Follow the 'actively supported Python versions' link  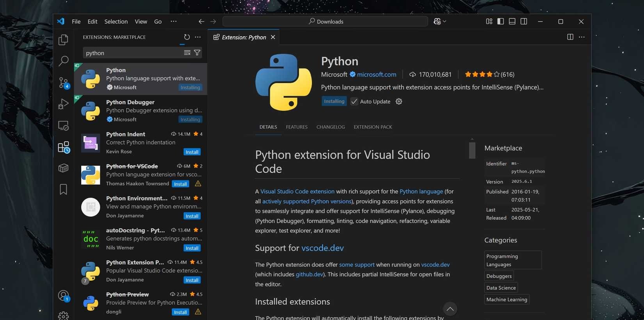(x=307, y=201)
